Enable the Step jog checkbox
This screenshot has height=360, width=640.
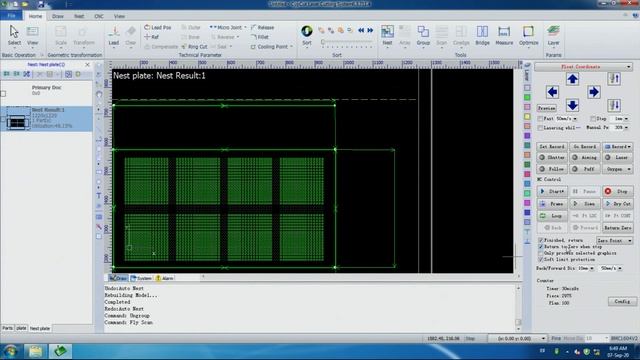(593, 119)
